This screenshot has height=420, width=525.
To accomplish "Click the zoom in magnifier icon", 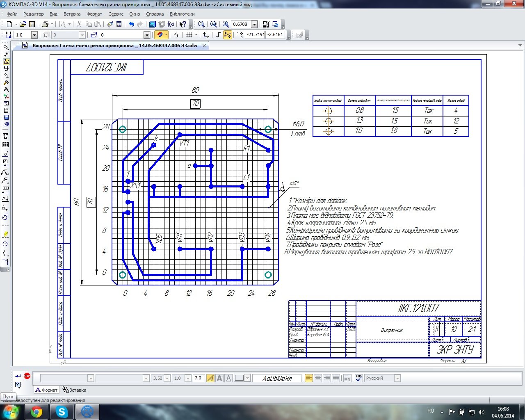I will click(226, 24).
